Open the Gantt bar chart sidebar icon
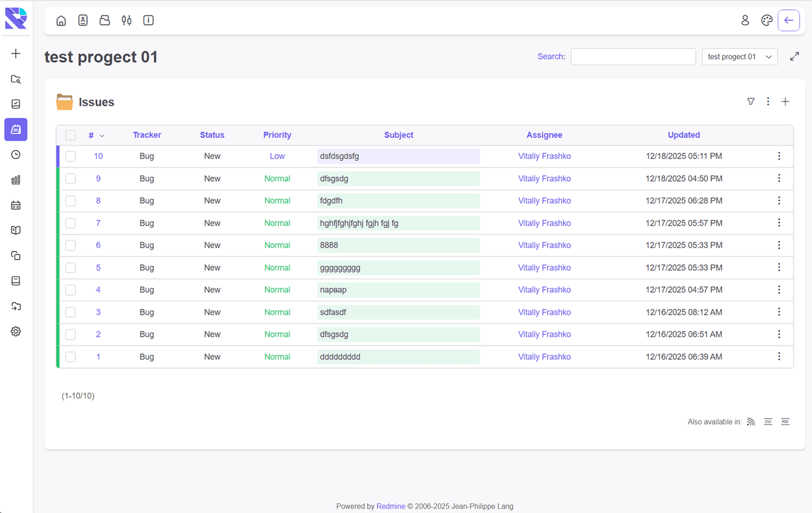The width and height of the screenshot is (812, 513). tap(16, 180)
